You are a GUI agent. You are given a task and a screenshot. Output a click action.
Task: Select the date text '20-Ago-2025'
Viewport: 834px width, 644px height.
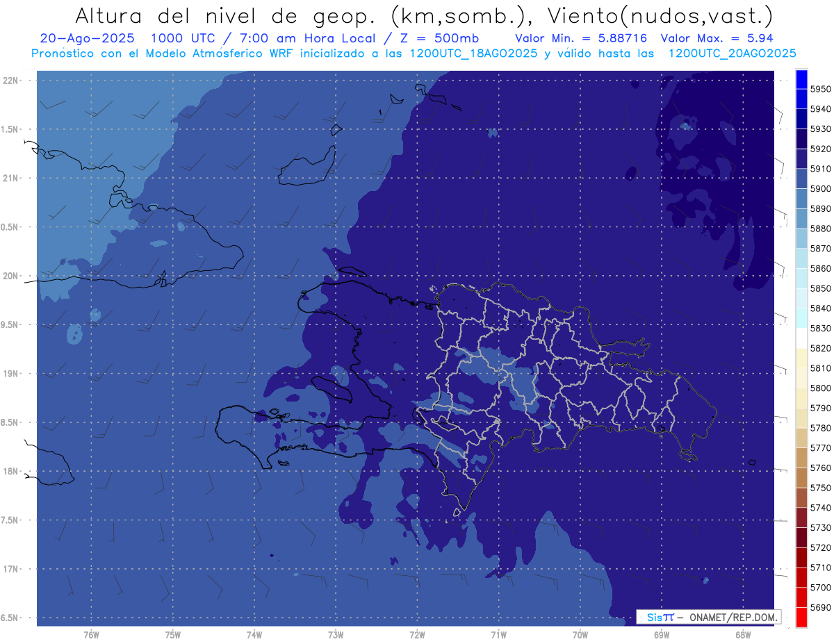87,38
